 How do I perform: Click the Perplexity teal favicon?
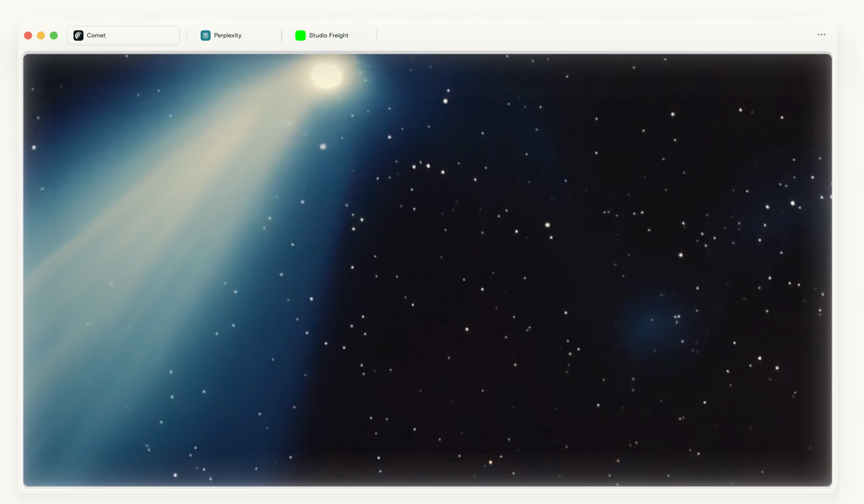tap(206, 35)
